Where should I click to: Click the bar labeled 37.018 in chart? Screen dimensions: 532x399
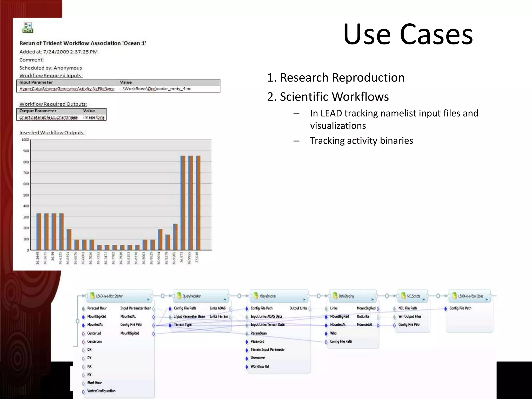(198, 203)
